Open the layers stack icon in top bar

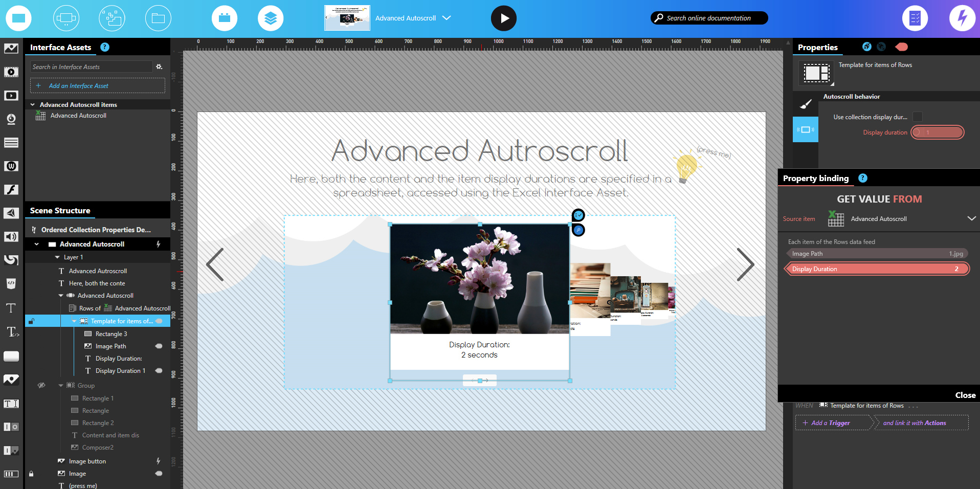click(x=271, y=18)
